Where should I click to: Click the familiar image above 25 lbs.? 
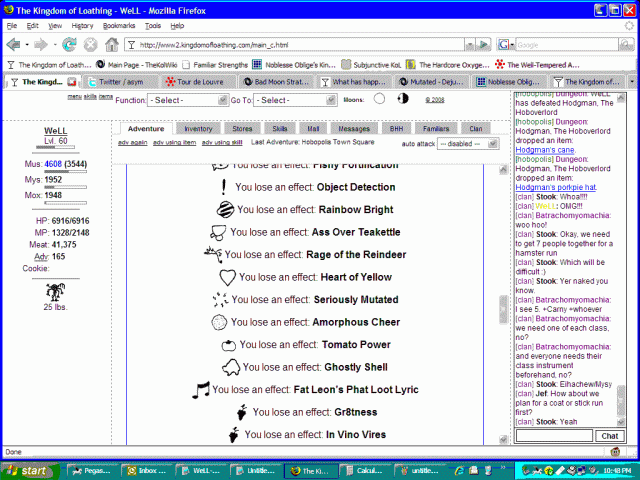[x=55, y=291]
